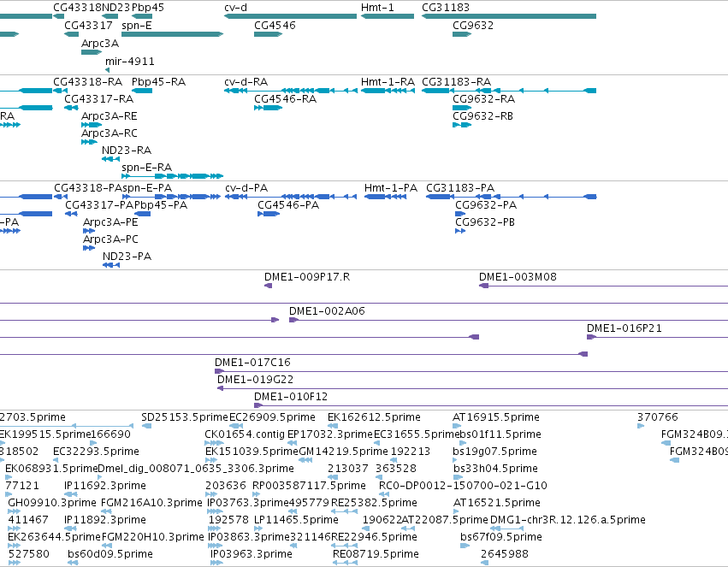Select the bs33h04.5prime EST label

pos(495,469)
